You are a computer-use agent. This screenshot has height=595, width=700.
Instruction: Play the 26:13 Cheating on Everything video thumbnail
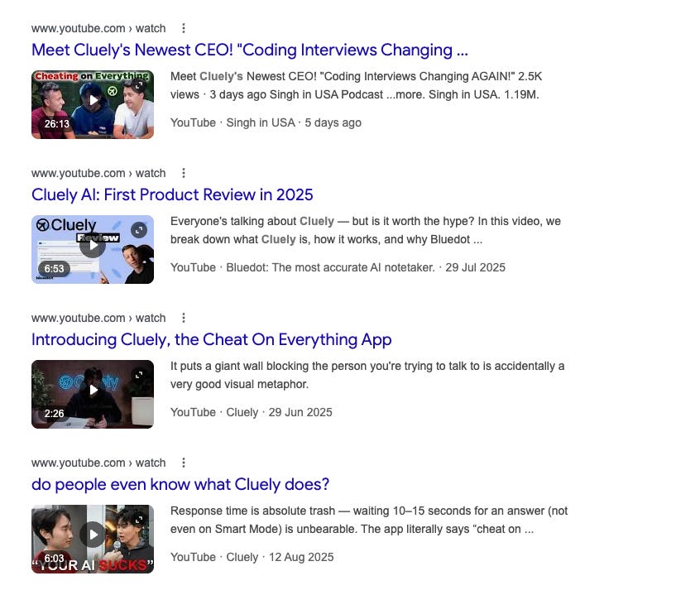93,104
